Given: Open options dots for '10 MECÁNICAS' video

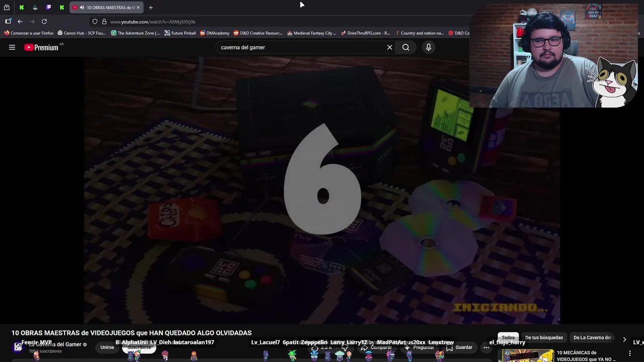Looking at the screenshot, I should 629,354.
